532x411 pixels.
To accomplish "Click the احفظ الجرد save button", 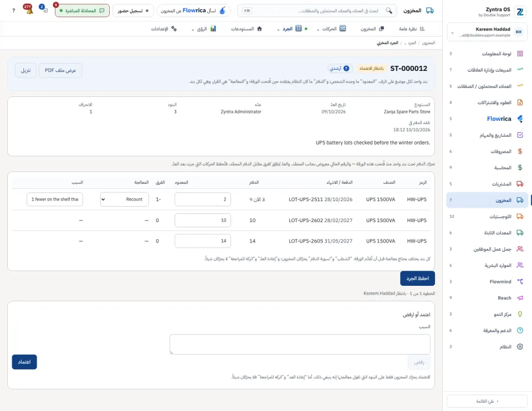I will click(417, 279).
